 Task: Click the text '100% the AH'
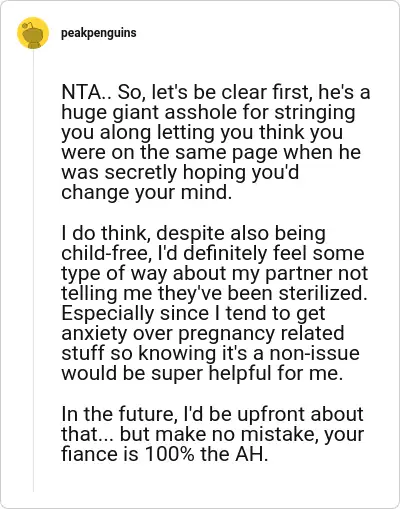tap(206, 454)
